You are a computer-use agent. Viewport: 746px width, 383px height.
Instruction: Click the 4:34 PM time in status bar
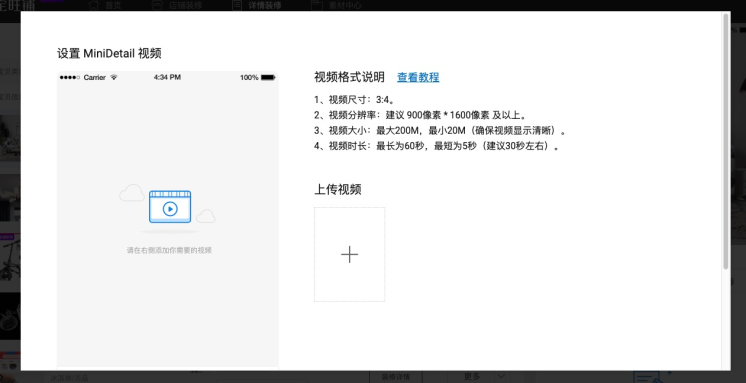tap(167, 77)
